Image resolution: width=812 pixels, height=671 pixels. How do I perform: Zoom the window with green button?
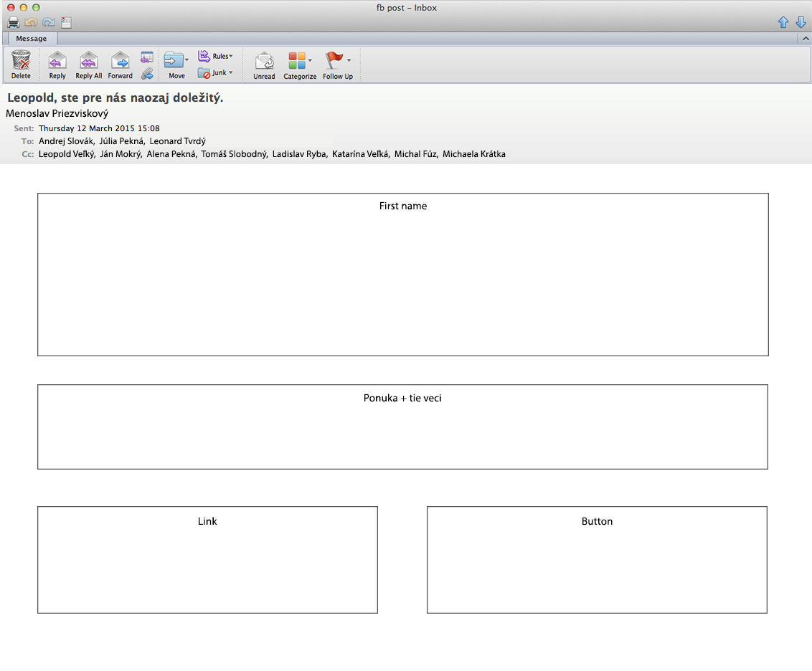pos(37,8)
